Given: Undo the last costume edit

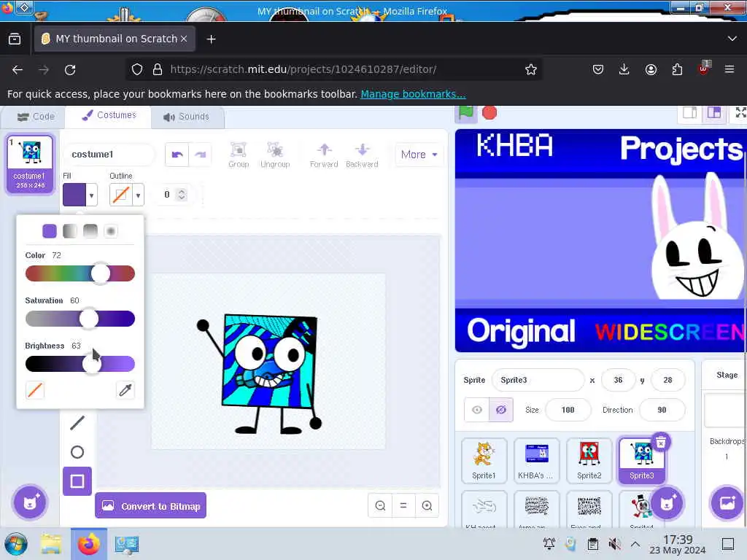Looking at the screenshot, I should click(177, 155).
